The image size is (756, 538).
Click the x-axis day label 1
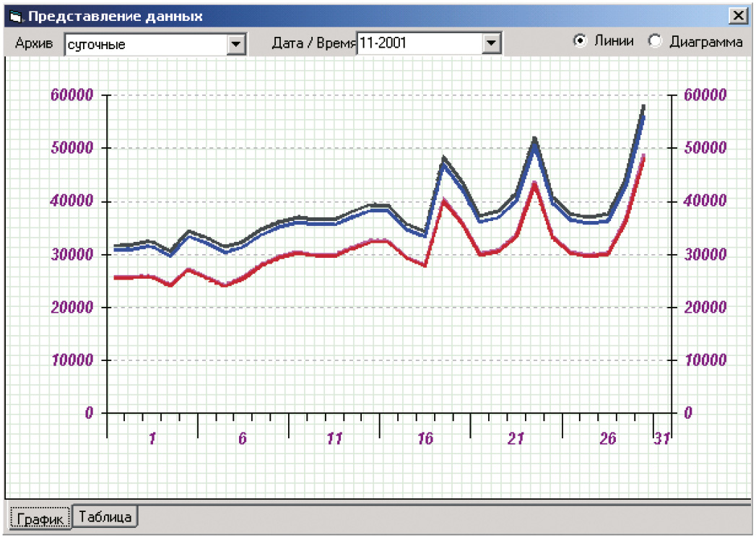152,438
